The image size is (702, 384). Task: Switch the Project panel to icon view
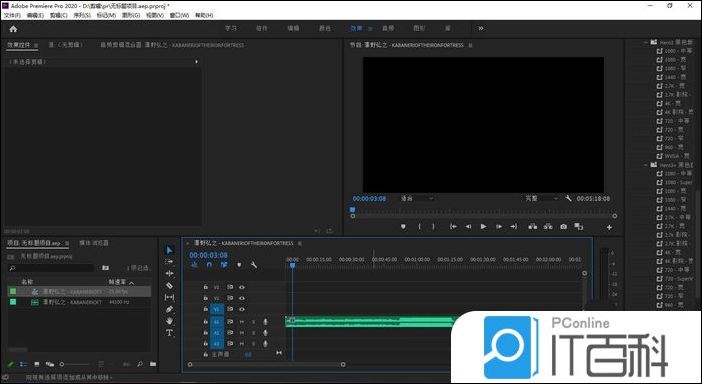click(37, 364)
